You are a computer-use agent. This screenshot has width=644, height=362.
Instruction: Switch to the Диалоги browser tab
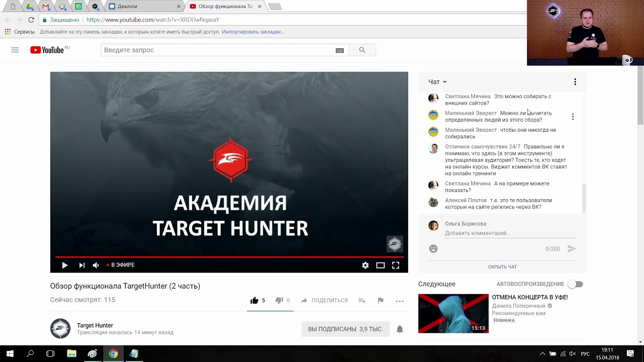point(144,7)
